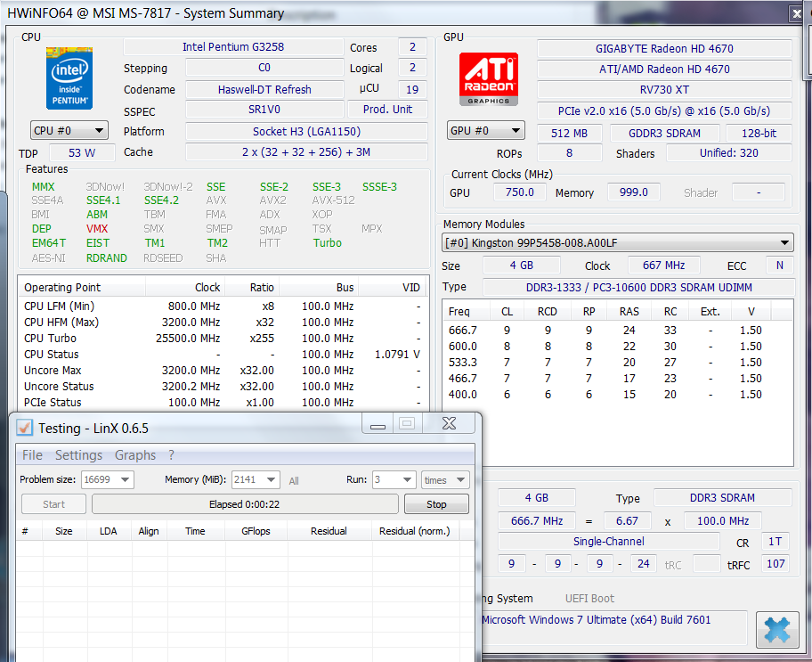The image size is (812, 662).
Task: Minimize the LinX testing window
Action: tap(378, 424)
